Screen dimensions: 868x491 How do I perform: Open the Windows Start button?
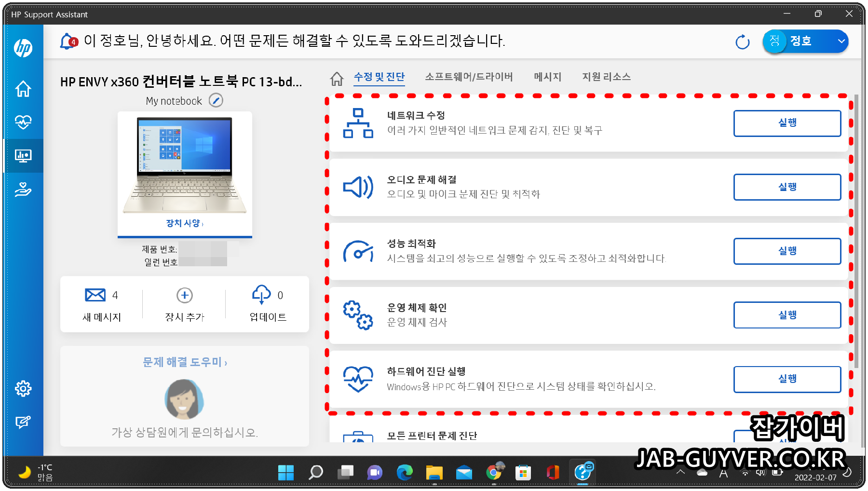[286, 473]
